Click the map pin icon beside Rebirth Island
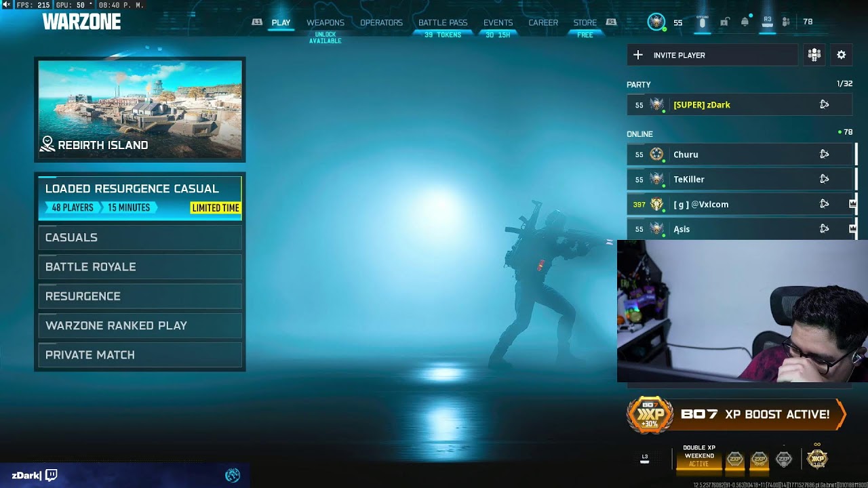The image size is (868, 488). tap(47, 144)
